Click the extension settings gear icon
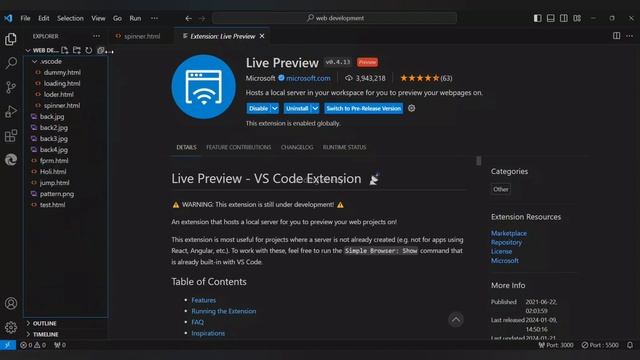The height and width of the screenshot is (360, 640). click(411, 108)
